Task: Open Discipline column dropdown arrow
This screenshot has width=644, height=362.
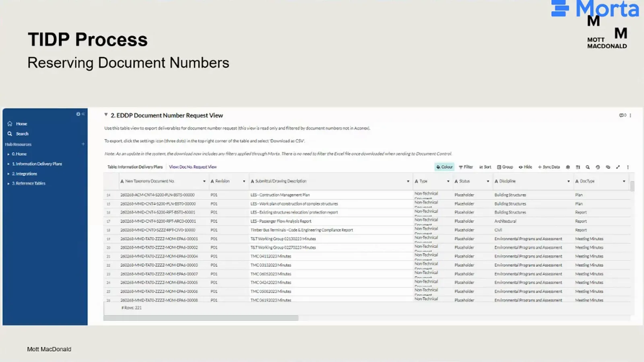Action: 568,181
